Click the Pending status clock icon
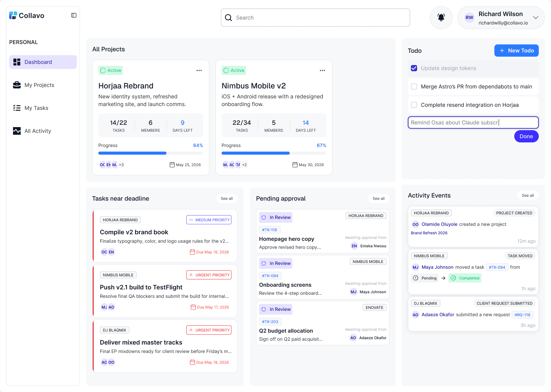Screen dimensions: 551x392 [416, 278]
